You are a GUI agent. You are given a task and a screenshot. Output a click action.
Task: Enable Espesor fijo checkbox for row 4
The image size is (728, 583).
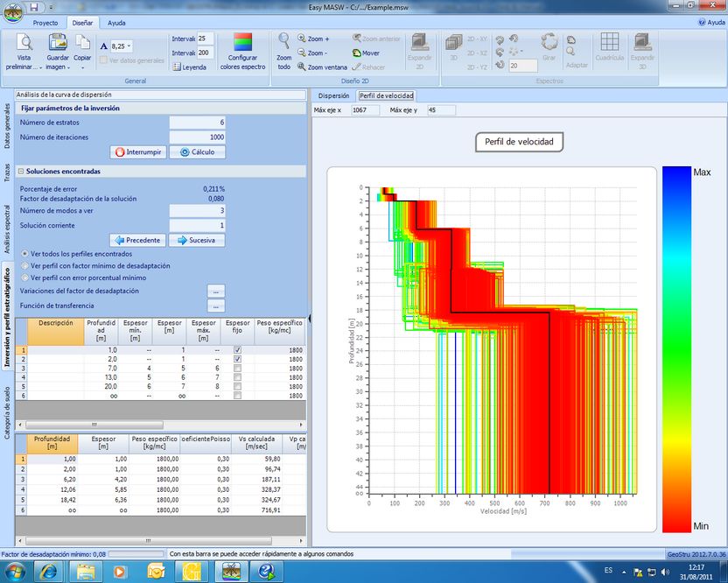(237, 377)
